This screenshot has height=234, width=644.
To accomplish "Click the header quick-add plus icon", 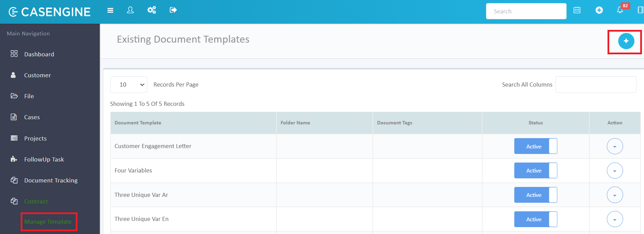I will [599, 10].
